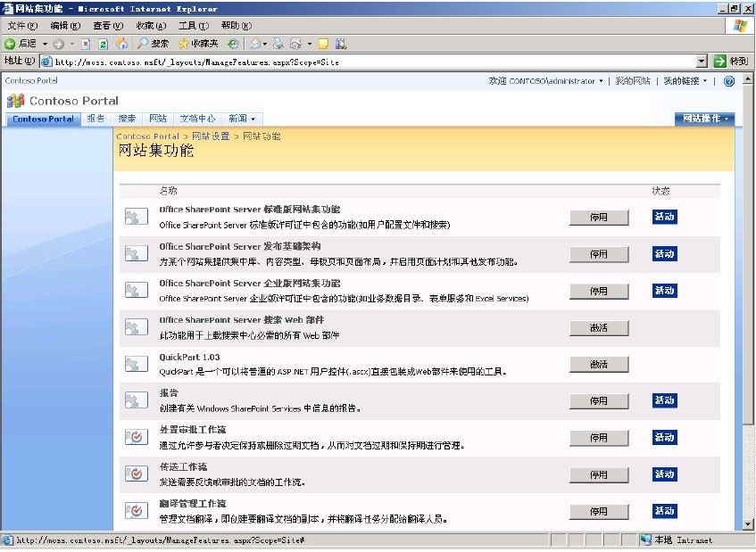
Task: Click the Contoso Portal site logo
Action: pos(15,101)
